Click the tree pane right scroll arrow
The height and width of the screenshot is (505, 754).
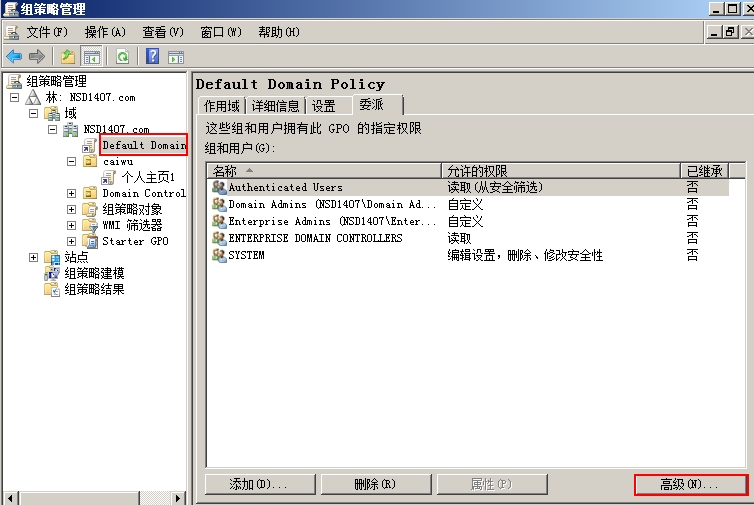click(x=177, y=498)
